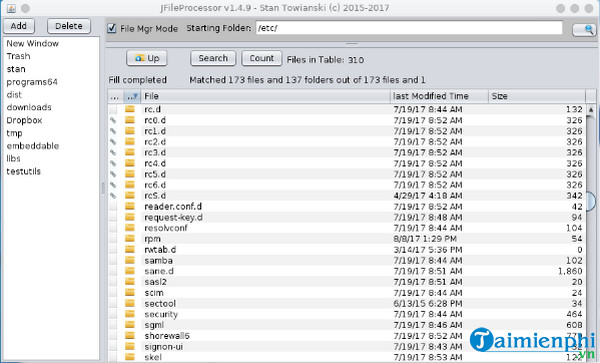This screenshot has width=600, height=363.
Task: Select embeddable in the sidebar list
Action: pos(33,146)
